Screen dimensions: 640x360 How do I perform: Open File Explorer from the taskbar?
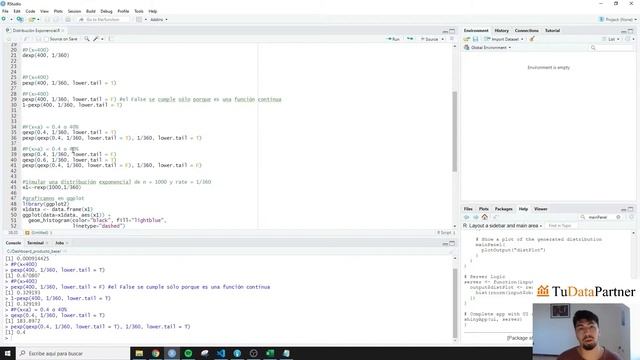click(139, 353)
